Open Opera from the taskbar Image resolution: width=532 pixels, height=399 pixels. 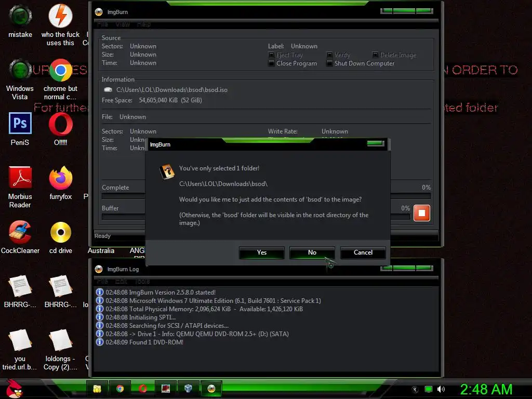[143, 389]
